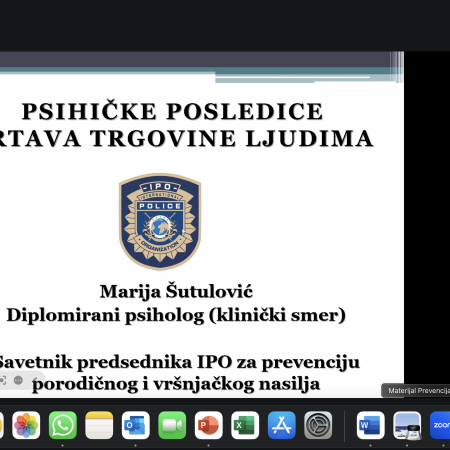Screen dimensions: 450x450
Task: Open the Photos app in the Dock
Action: [x=26, y=425]
